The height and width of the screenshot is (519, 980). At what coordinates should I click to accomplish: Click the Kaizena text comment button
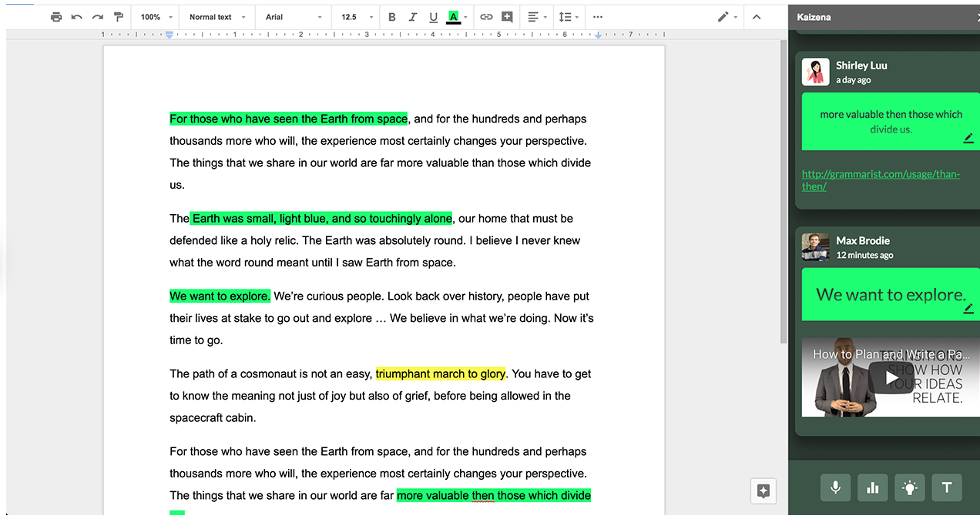point(947,487)
